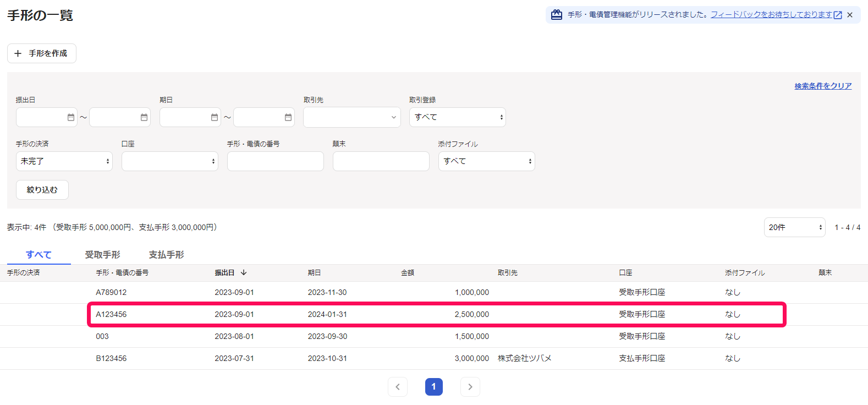Click the 取引先 column header

click(508, 272)
